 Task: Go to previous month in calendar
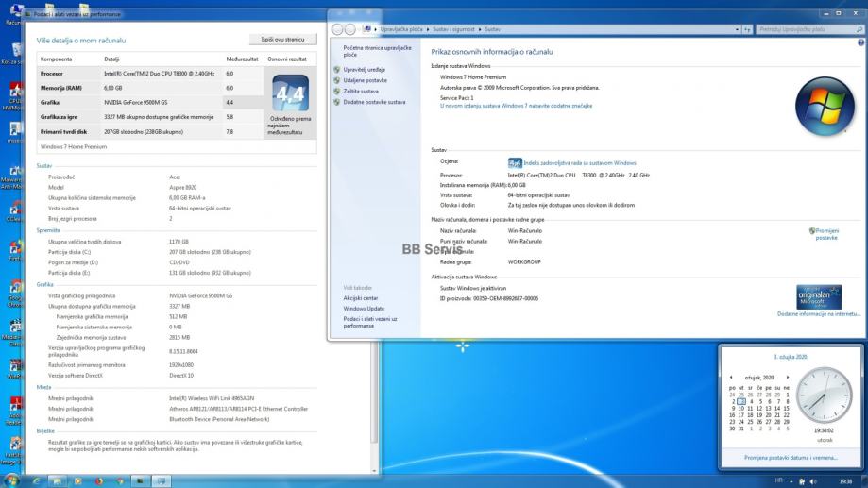(x=730, y=378)
